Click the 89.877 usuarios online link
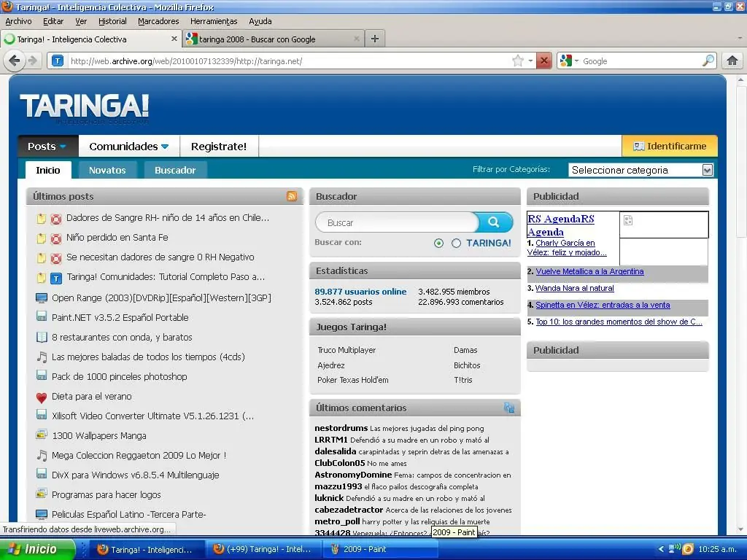 tap(360, 292)
